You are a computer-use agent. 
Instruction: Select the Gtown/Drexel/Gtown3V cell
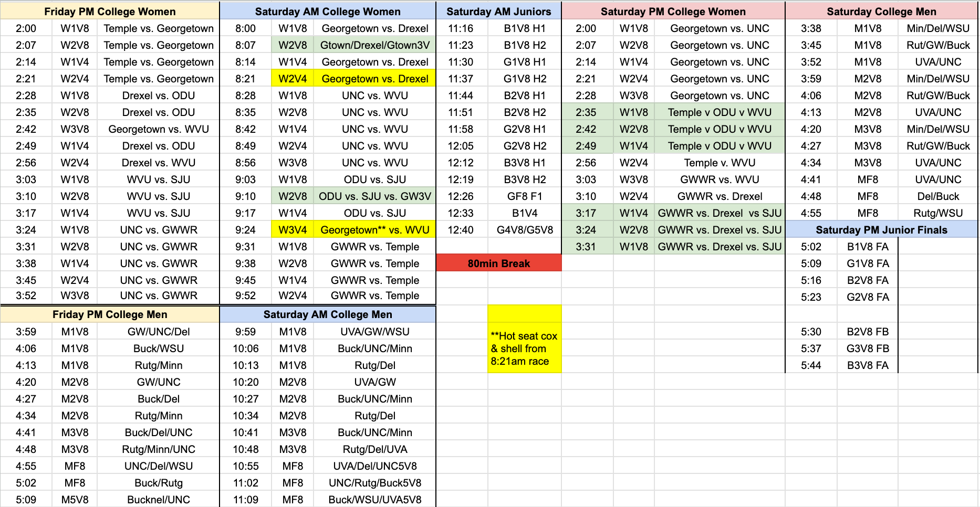point(374,45)
